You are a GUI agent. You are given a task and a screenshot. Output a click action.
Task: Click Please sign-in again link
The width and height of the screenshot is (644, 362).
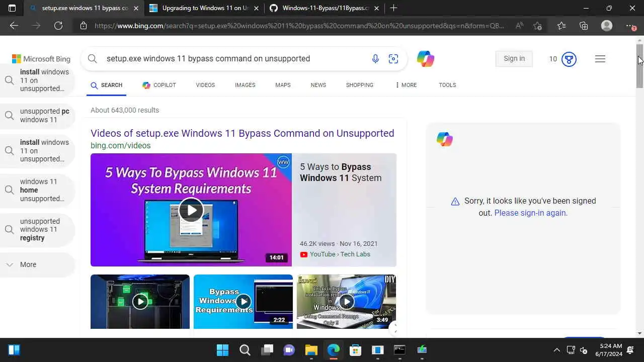(531, 213)
